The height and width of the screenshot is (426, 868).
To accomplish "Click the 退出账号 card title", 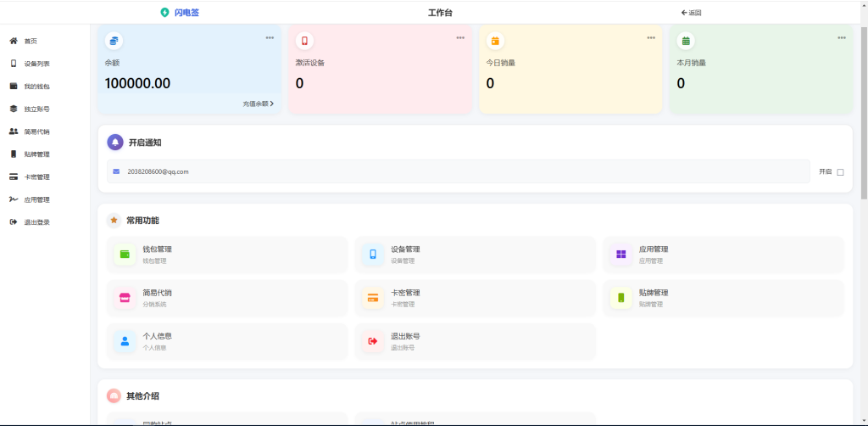I will point(405,336).
